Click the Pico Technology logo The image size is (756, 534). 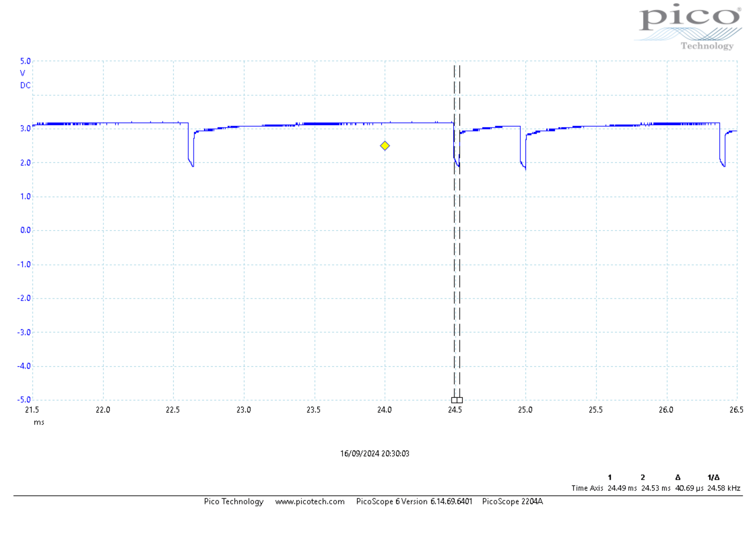pyautogui.click(x=688, y=27)
